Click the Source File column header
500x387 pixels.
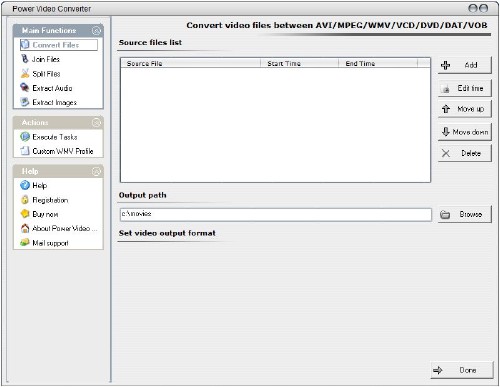(x=191, y=63)
